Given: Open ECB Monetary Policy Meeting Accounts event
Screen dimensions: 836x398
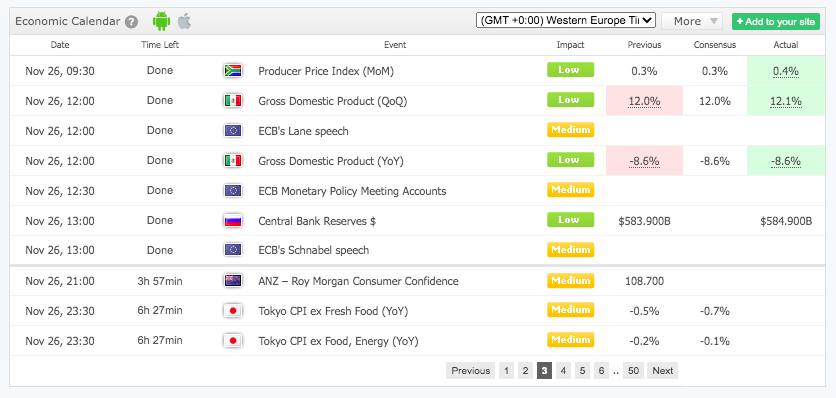Looking at the screenshot, I should click(x=352, y=191).
